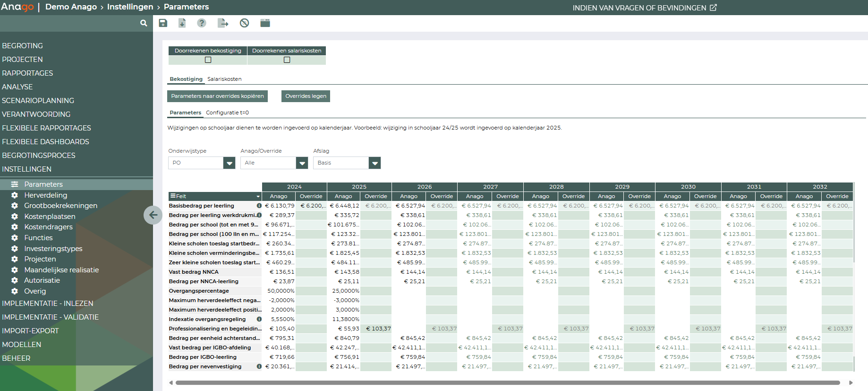Image resolution: width=868 pixels, height=391 pixels.
Task: Click the save disk icon in toolbar
Action: (x=163, y=23)
